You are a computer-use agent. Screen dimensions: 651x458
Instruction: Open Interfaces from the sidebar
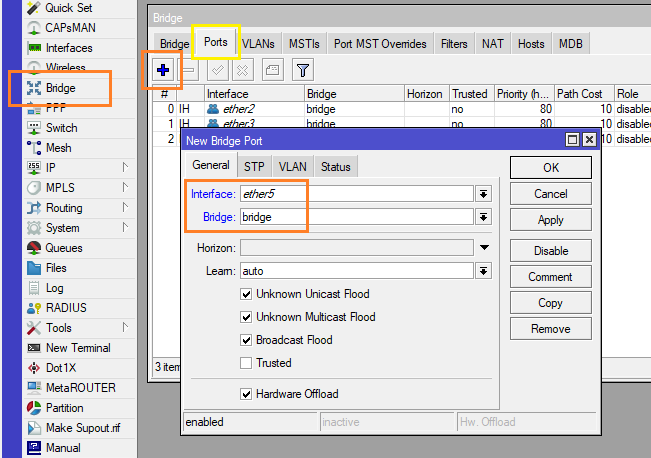[68, 48]
